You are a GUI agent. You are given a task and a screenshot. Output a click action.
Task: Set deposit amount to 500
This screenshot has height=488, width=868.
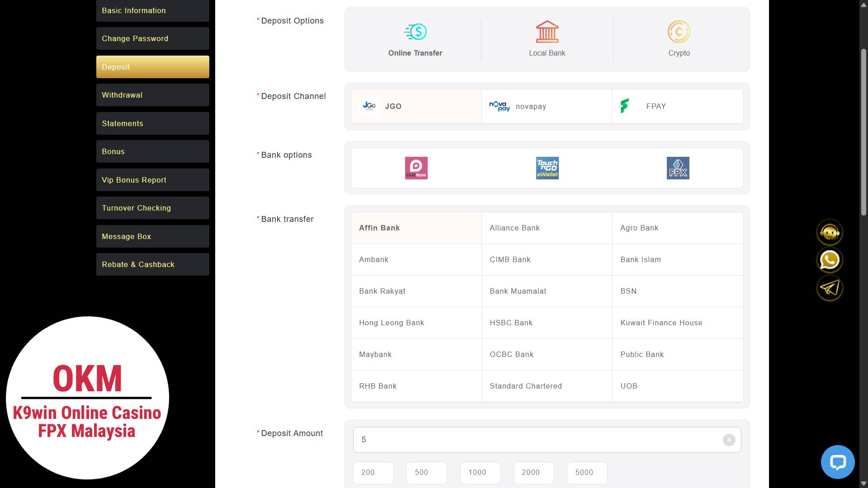click(427, 473)
